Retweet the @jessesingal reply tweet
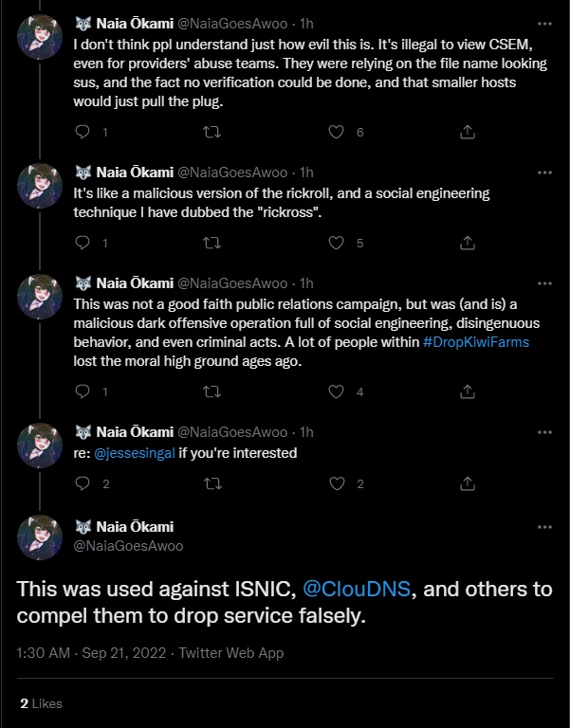Image resolution: width=570 pixels, height=728 pixels. pyautogui.click(x=211, y=483)
